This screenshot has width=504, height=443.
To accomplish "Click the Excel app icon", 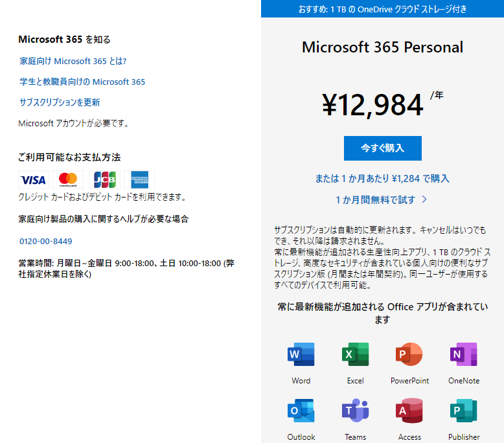I will point(355,354).
